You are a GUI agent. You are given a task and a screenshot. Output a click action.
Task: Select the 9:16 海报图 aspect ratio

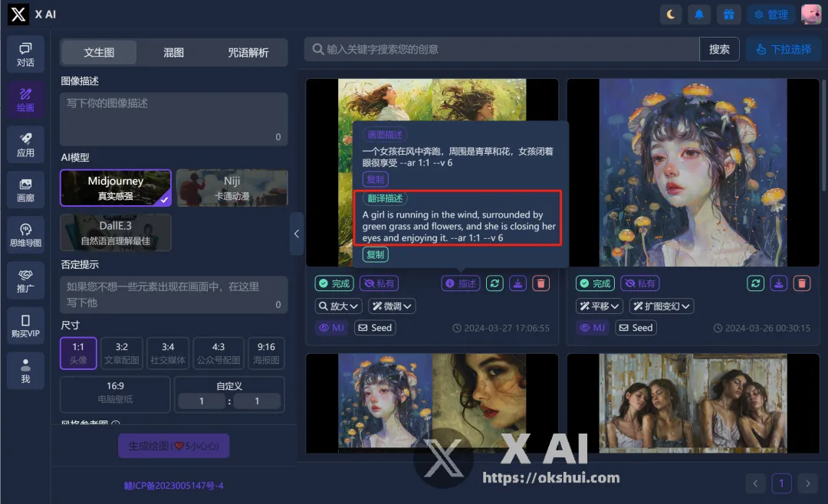pos(265,352)
